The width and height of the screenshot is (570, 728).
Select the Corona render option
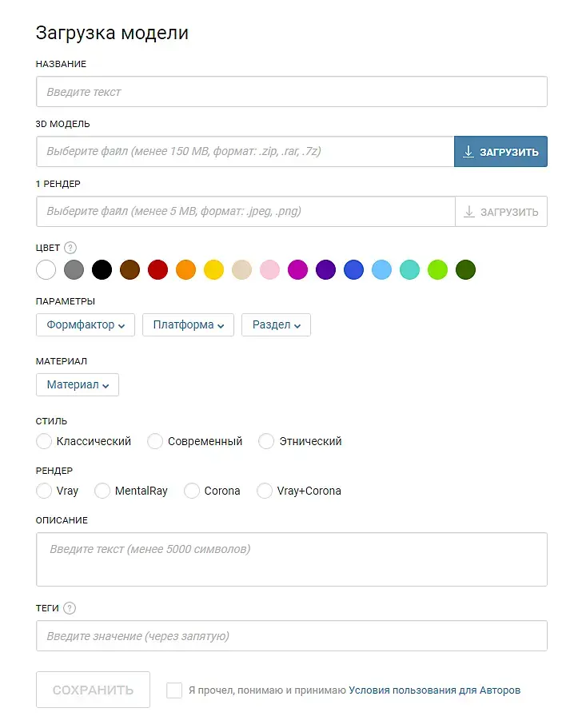[192, 491]
